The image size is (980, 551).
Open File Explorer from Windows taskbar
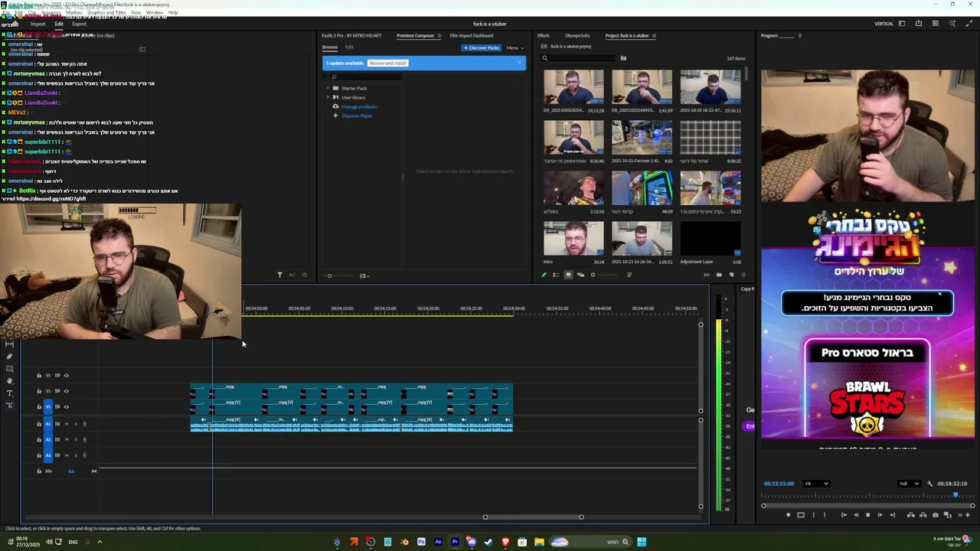coord(539,542)
